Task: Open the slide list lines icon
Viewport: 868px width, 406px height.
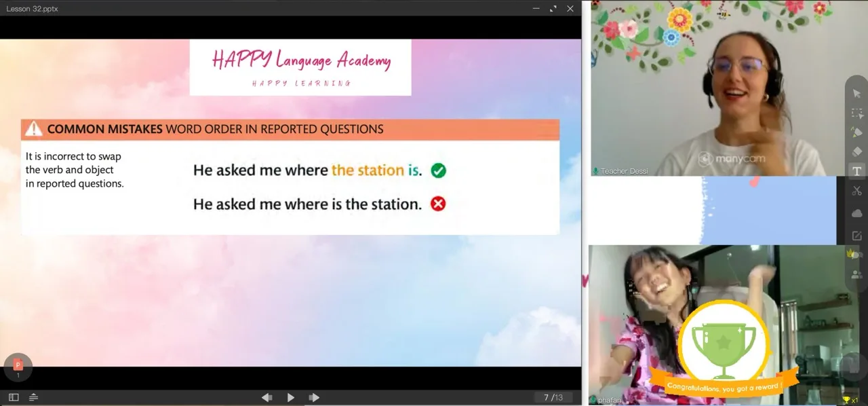Action: pos(34,397)
